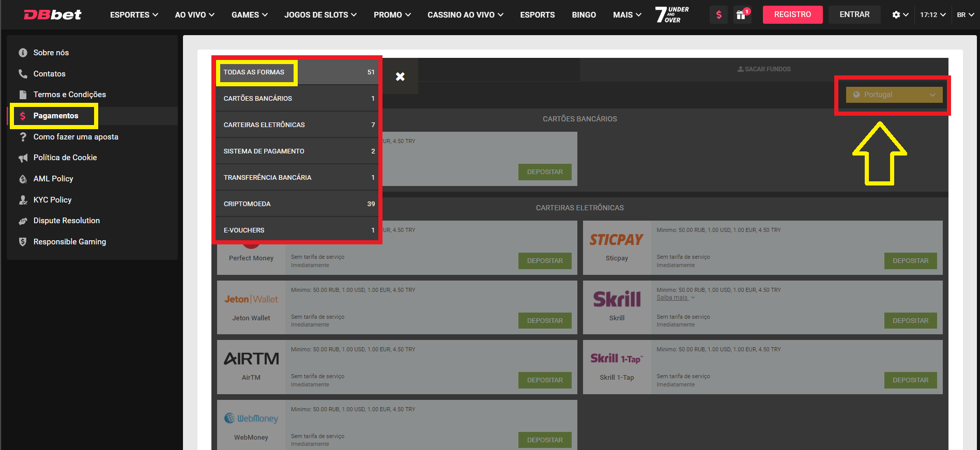Switch to SACAR FUNDOS tab

[x=764, y=69]
